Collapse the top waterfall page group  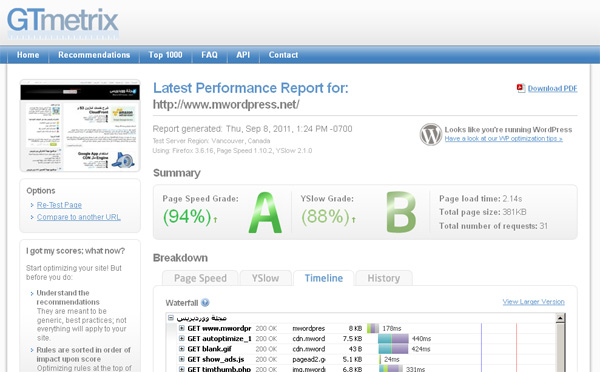171,318
